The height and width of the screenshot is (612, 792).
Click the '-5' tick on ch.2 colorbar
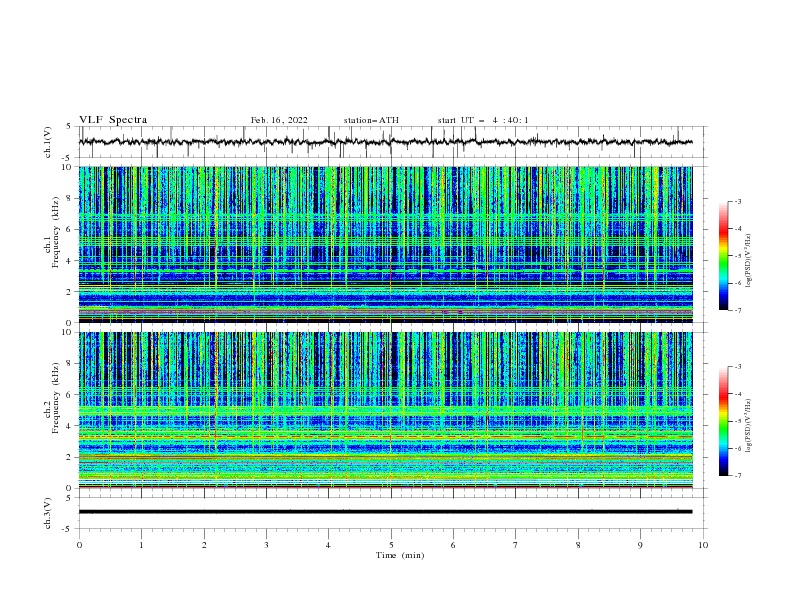pyautogui.click(x=738, y=421)
